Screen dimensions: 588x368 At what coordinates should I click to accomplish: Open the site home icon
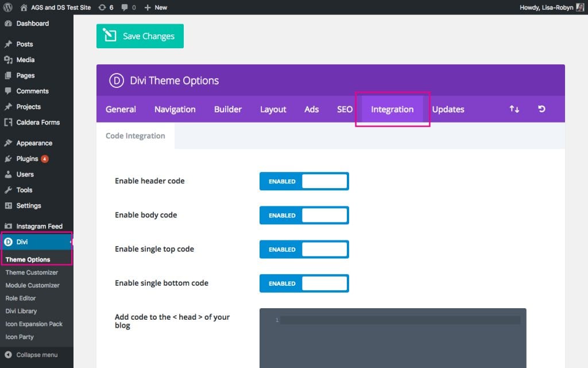pyautogui.click(x=24, y=7)
